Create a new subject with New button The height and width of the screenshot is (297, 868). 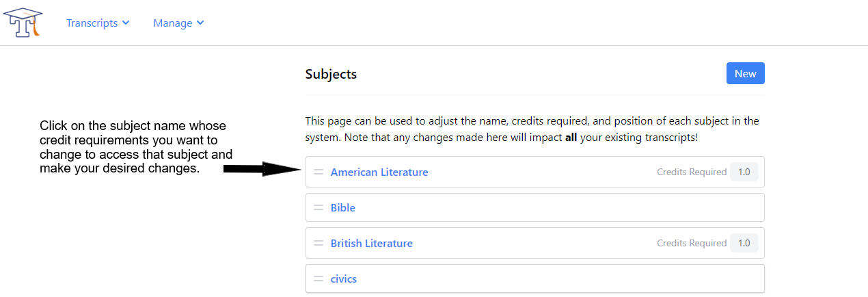[745, 73]
